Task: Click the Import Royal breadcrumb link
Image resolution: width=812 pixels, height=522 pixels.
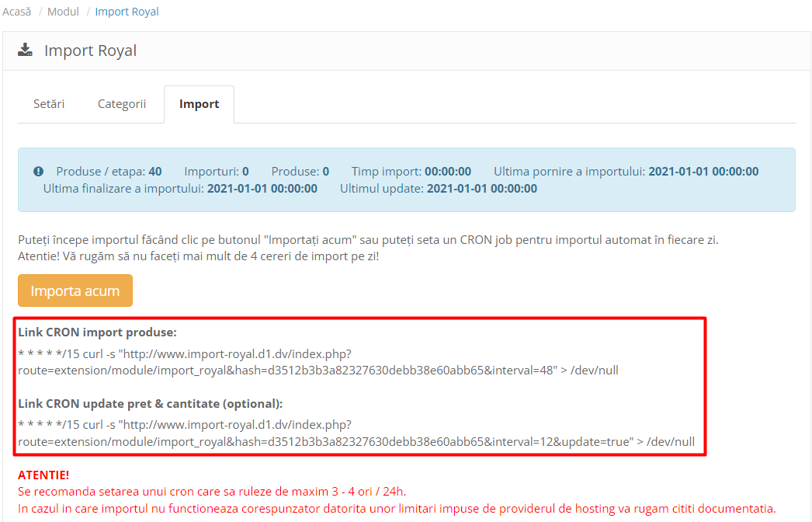Action: 127,12
